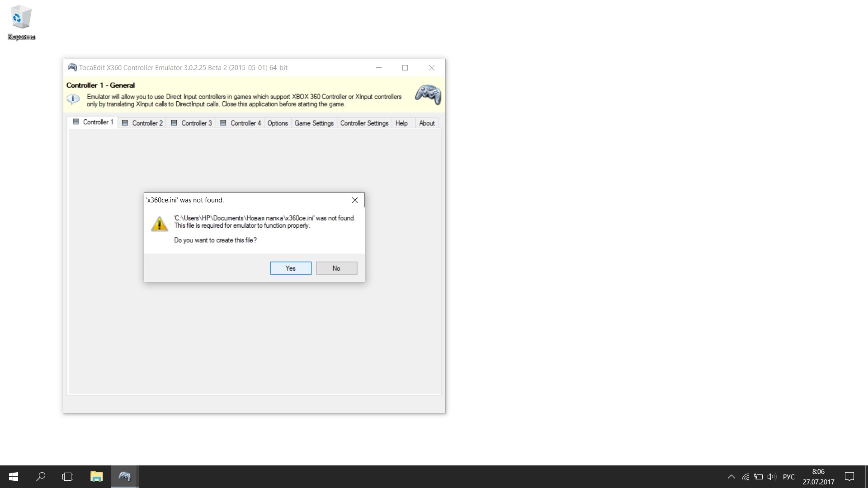Click No in the file-not-found dialog
This screenshot has height=488, width=868.
(336, 268)
